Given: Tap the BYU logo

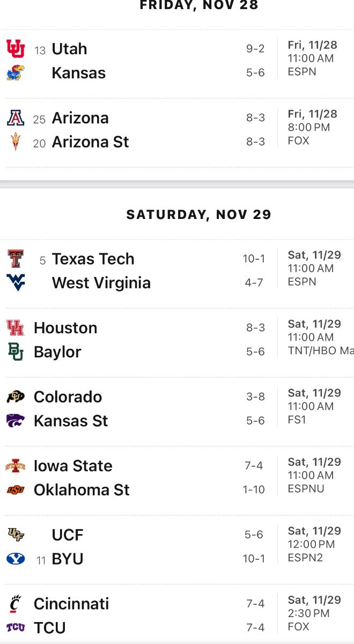Looking at the screenshot, I should (x=16, y=559).
